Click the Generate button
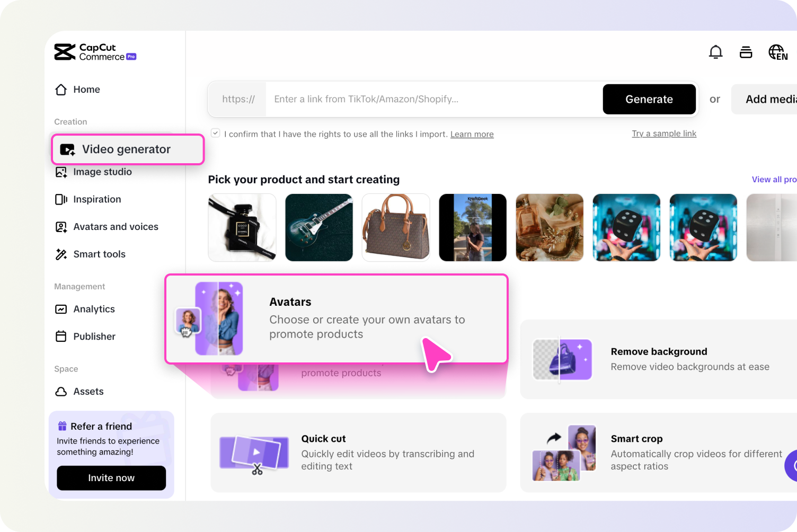Screen dimensions: 797x532 coord(649,99)
